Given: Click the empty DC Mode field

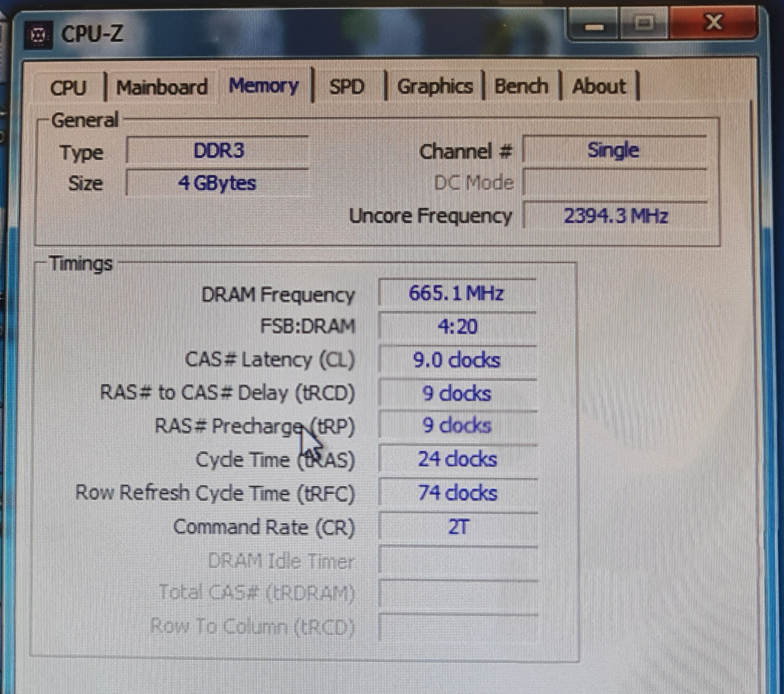Looking at the screenshot, I should pos(615,183).
